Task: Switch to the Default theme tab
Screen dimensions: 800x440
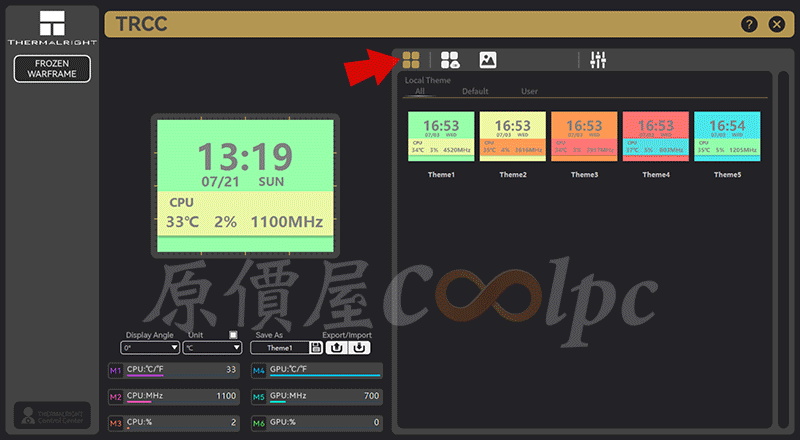Action: (x=475, y=91)
